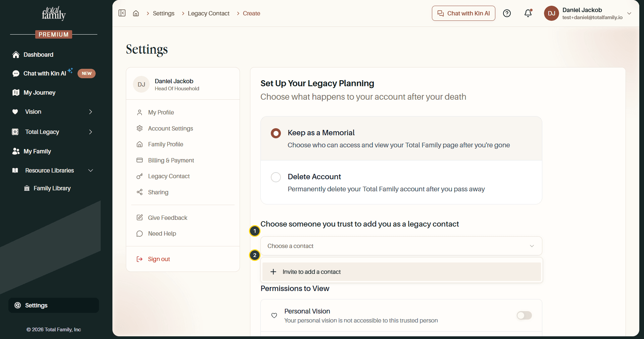This screenshot has height=339, width=644.
Task: Click the Vision heart icon in sidebar
Action: click(x=15, y=112)
